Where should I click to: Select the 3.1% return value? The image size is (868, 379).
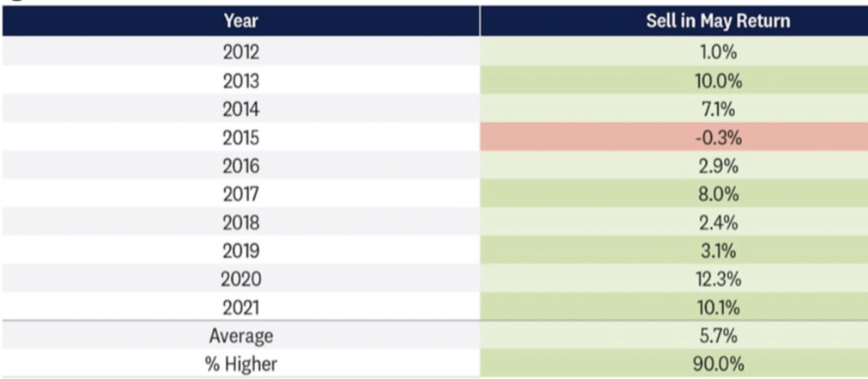718,251
